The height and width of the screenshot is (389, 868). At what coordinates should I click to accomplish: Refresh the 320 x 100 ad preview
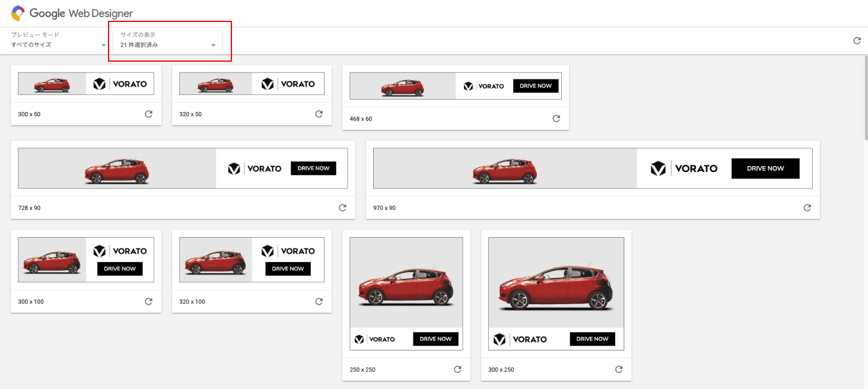click(319, 301)
